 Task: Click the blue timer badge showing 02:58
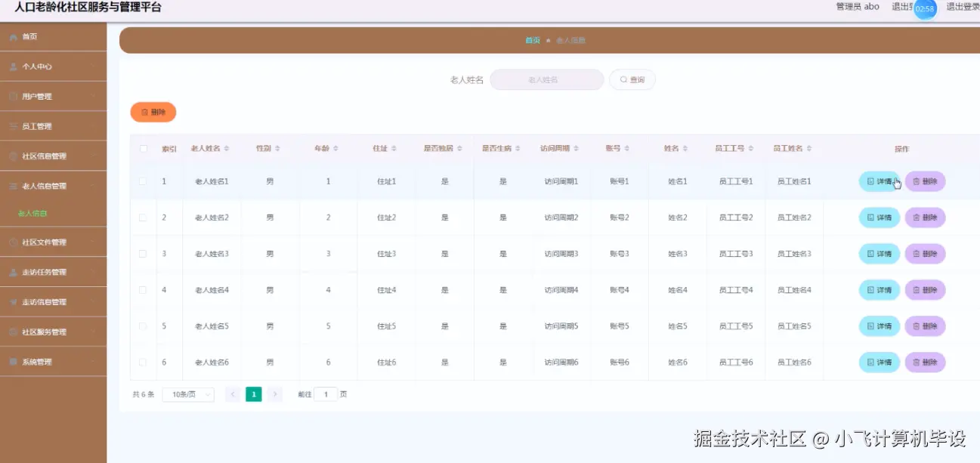point(925,9)
